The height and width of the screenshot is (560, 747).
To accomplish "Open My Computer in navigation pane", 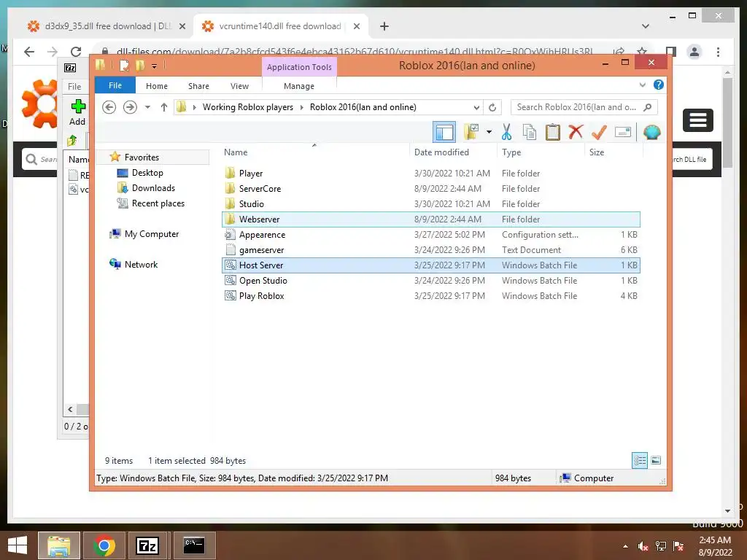I will pos(152,234).
